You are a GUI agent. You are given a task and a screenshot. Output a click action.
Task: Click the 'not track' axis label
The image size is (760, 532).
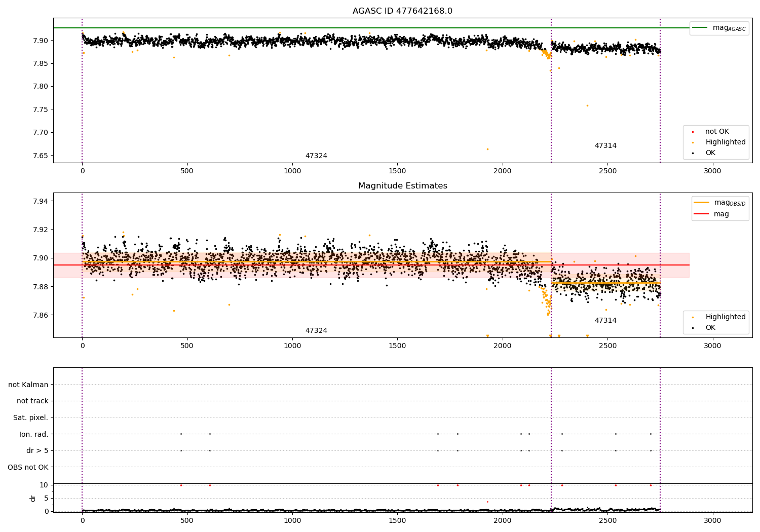point(32,401)
